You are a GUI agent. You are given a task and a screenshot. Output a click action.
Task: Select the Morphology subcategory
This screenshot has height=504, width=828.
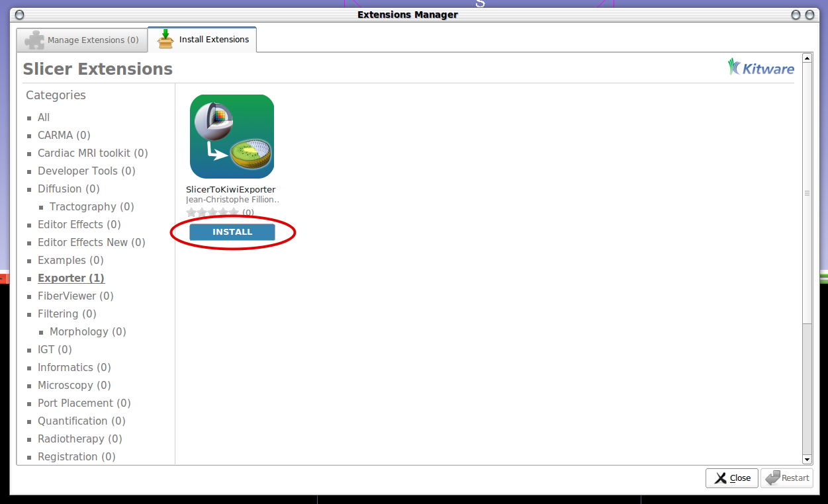click(87, 331)
